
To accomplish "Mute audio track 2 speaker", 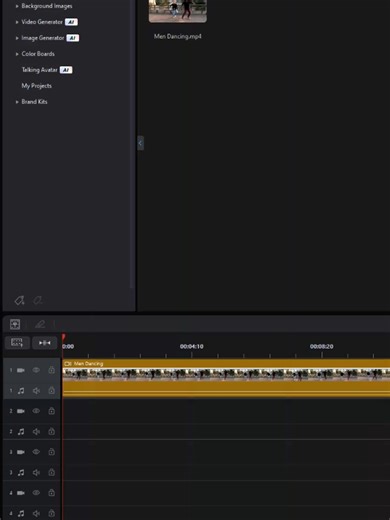I will pos(36,432).
